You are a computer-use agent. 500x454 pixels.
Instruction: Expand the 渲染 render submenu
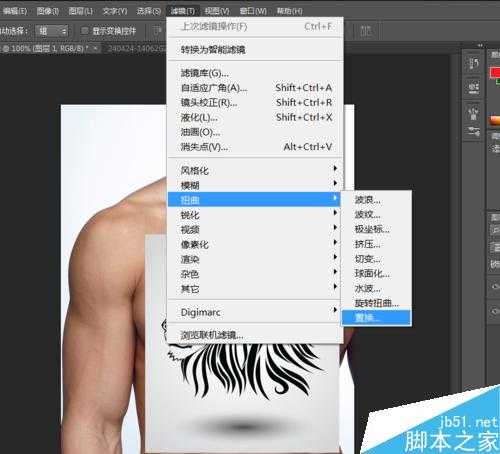[x=255, y=259]
